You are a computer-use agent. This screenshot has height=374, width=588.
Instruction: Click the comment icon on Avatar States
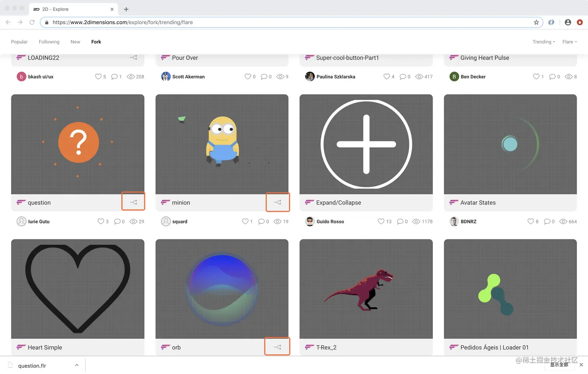(547, 221)
